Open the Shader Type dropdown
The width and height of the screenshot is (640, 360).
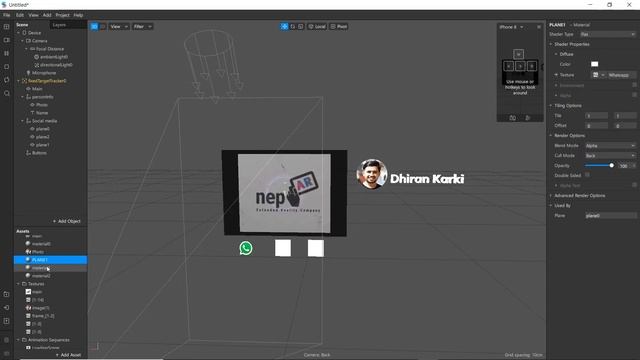point(608,34)
